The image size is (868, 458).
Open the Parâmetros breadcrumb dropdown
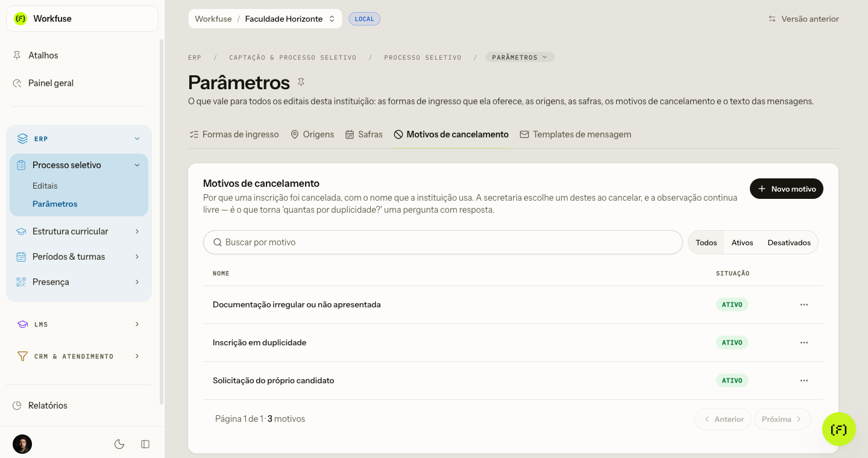coord(520,57)
